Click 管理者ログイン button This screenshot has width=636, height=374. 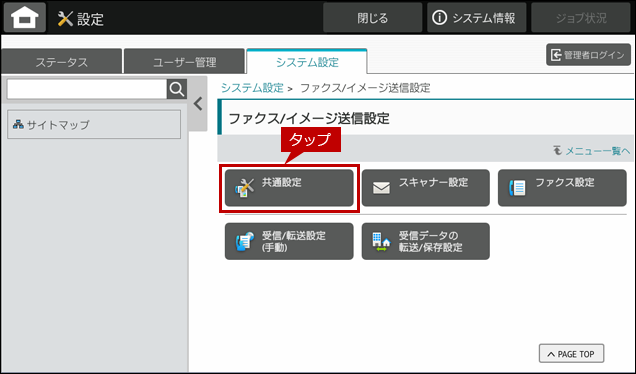pyautogui.click(x=588, y=55)
